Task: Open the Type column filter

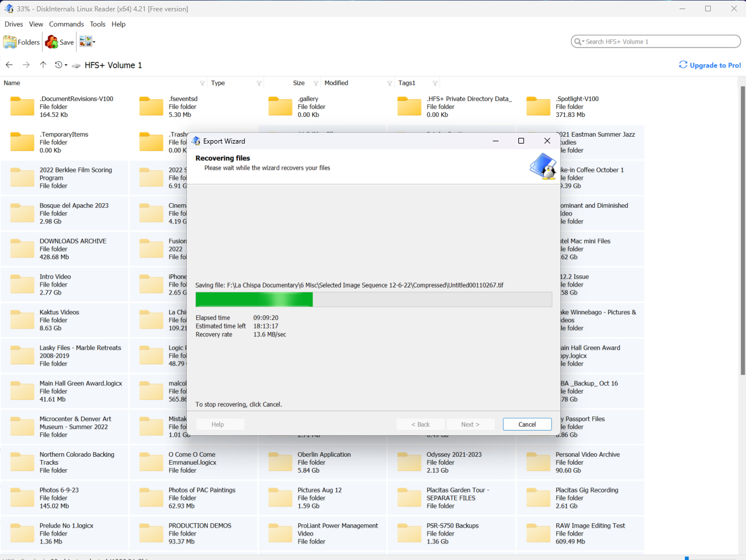Action: coord(259,83)
